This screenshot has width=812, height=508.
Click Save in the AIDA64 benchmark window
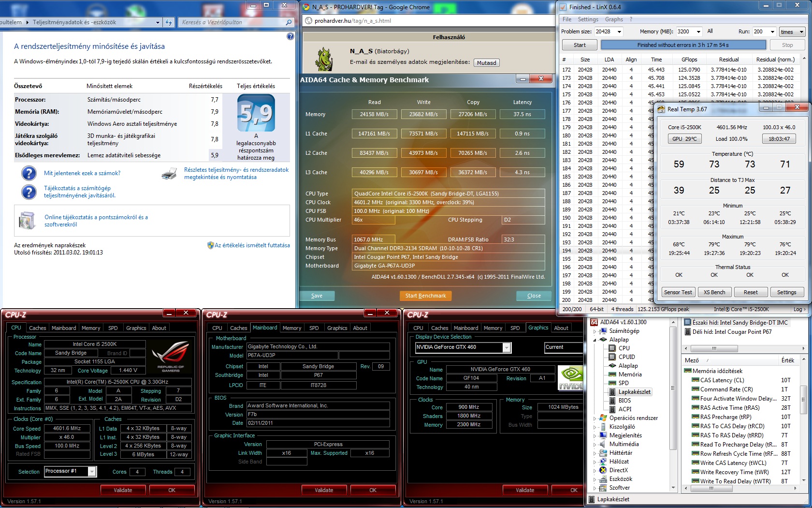(x=317, y=296)
